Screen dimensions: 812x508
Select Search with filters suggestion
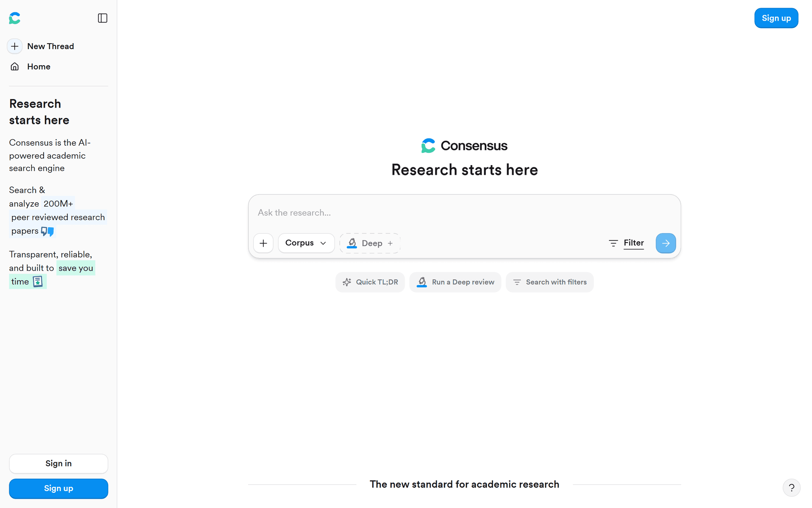[549, 282]
